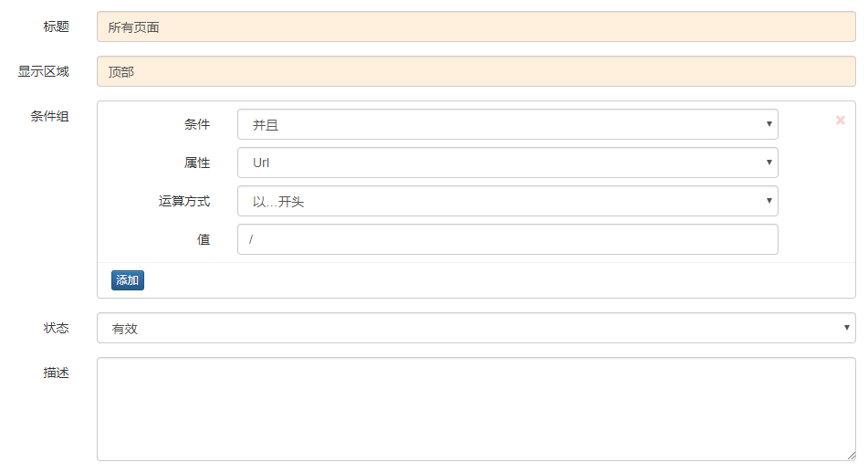This screenshot has width=868, height=473.
Task: Click the 状态 label
Action: click(56, 328)
